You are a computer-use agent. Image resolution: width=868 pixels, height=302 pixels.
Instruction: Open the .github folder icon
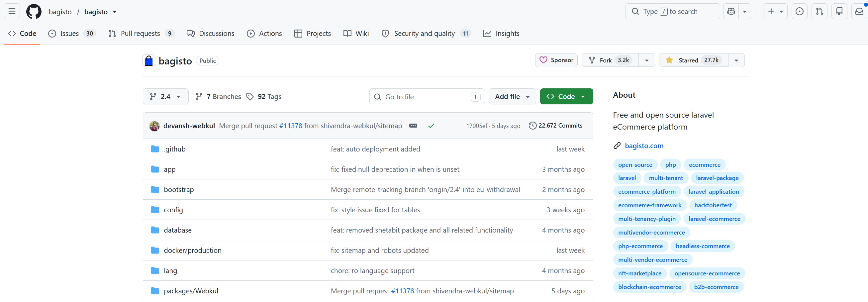point(155,149)
